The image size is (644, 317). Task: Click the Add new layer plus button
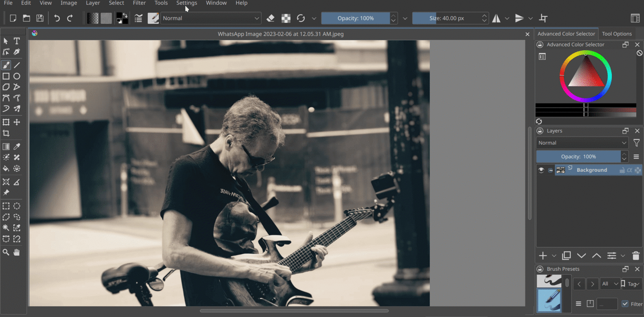[x=543, y=256]
